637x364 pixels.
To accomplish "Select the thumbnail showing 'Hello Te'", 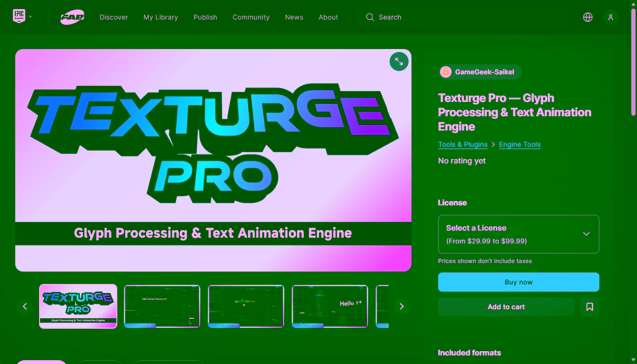I will (330, 306).
